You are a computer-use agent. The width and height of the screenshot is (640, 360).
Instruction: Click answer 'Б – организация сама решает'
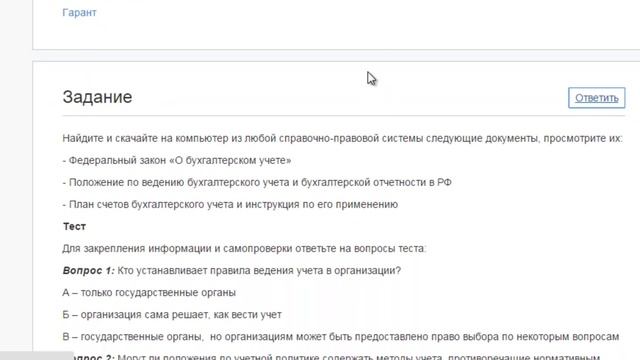point(172,315)
